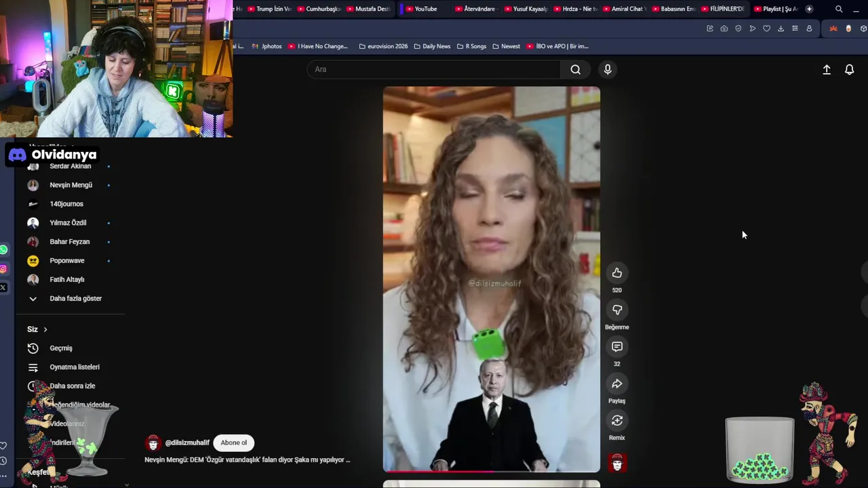Pause the playing Short video
The image size is (868, 488).
tap(492, 279)
